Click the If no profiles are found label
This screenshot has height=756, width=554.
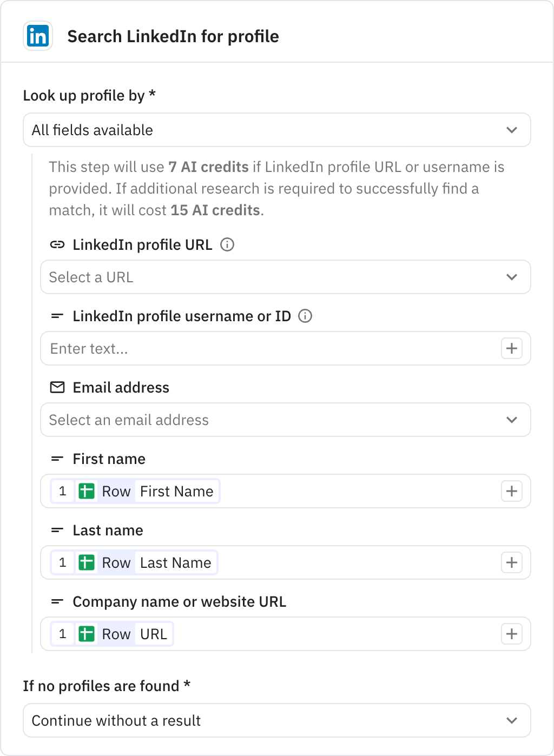tap(107, 686)
